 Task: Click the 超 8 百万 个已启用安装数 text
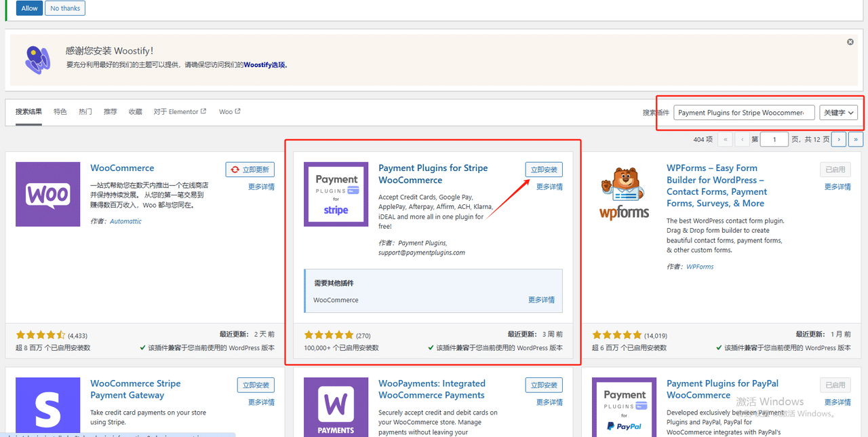pyautogui.click(x=53, y=348)
